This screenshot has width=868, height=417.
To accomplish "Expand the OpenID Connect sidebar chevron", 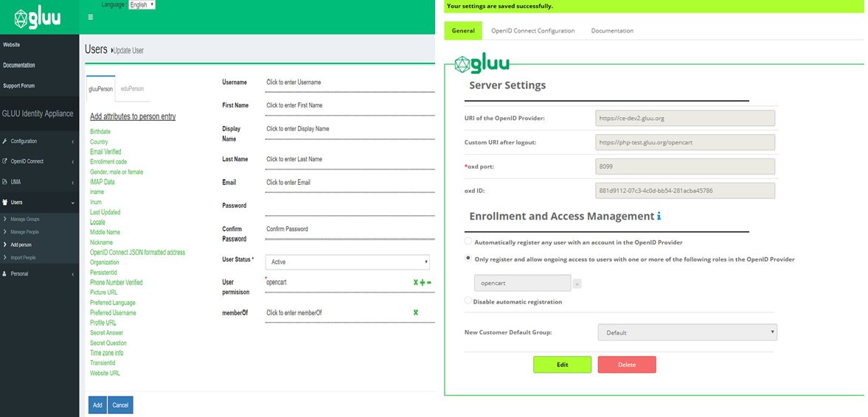I will point(73,161).
